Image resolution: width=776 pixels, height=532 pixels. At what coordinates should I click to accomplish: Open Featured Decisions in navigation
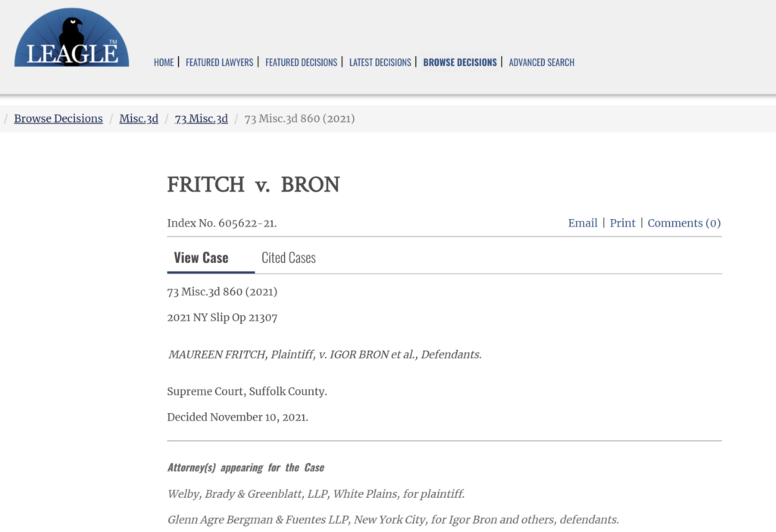tap(301, 62)
